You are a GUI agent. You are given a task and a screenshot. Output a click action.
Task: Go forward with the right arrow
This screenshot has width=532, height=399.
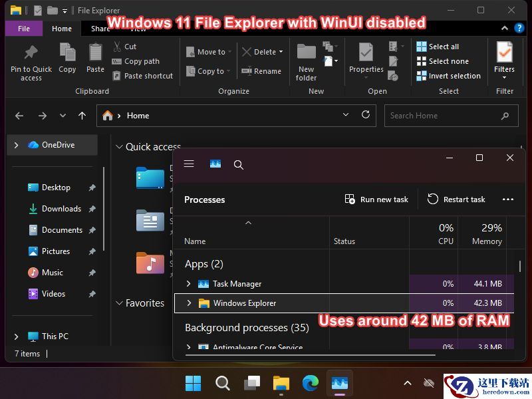(43, 116)
